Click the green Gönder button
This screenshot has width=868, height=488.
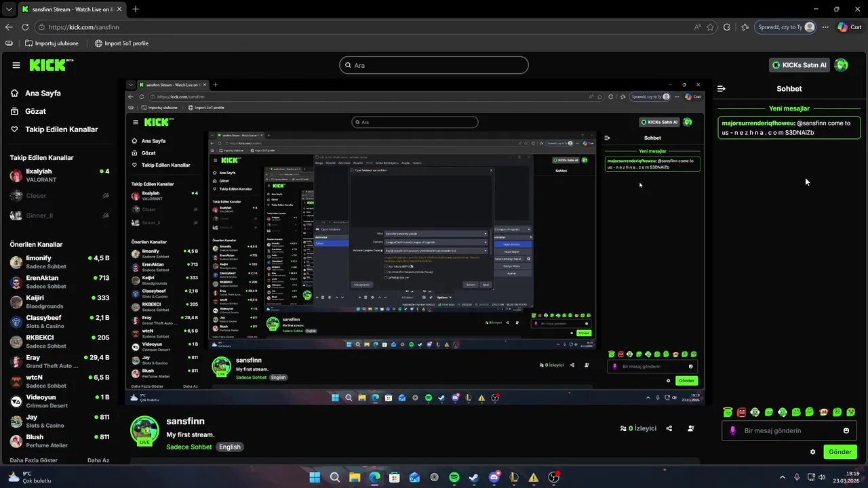pyautogui.click(x=840, y=452)
